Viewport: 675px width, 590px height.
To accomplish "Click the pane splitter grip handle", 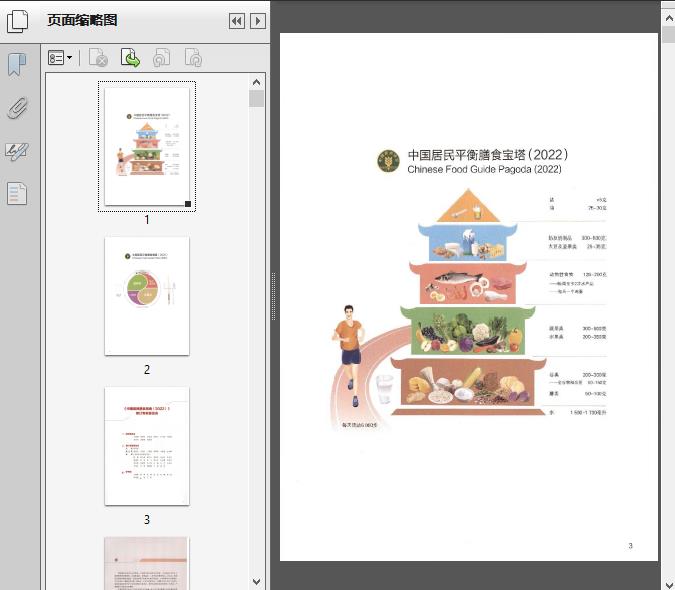I will [273, 296].
